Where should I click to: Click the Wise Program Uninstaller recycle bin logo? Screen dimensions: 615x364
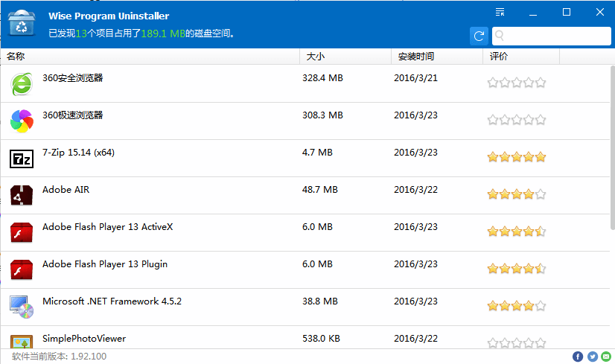point(22,23)
